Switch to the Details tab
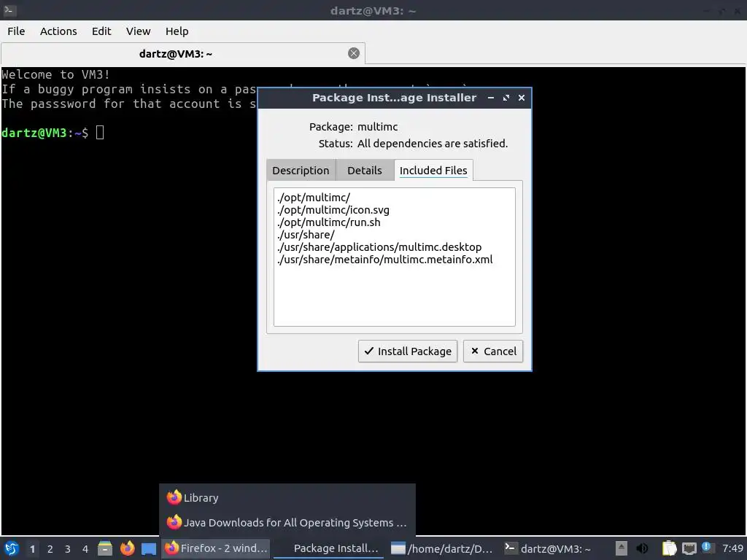The height and width of the screenshot is (560, 747). pos(365,171)
